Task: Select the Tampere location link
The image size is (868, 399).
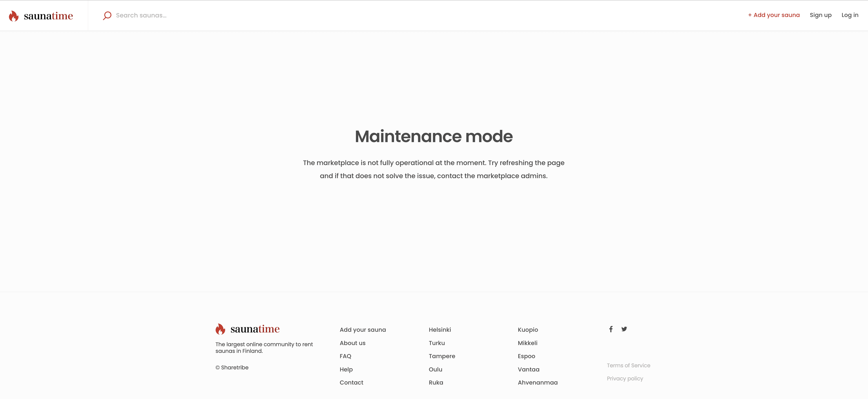Action: [442, 356]
